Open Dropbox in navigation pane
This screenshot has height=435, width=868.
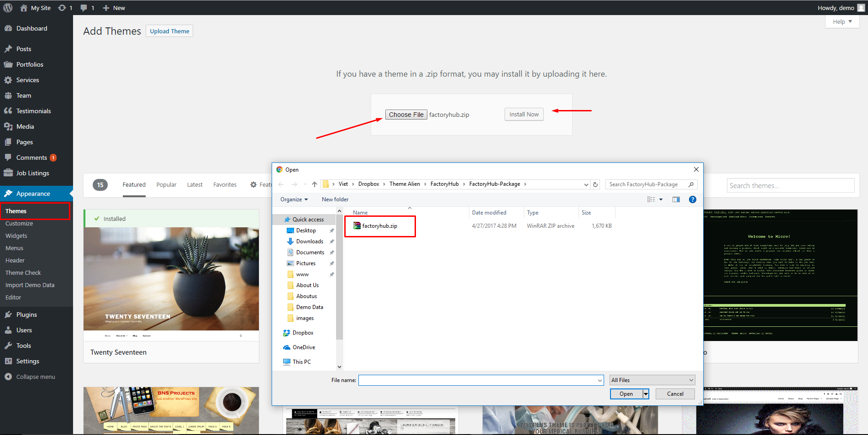click(303, 333)
